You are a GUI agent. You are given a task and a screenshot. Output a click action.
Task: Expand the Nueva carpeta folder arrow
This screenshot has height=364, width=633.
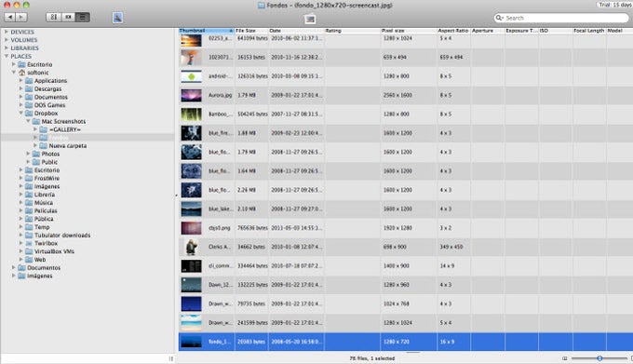click(x=35, y=145)
